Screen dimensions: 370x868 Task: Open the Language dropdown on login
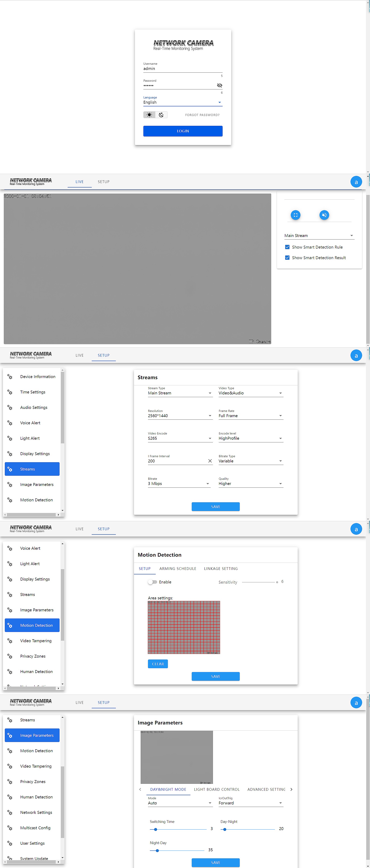183,103
